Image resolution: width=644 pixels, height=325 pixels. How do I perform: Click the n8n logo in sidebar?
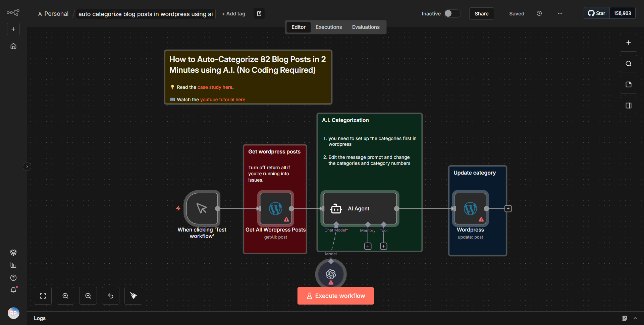(x=13, y=13)
